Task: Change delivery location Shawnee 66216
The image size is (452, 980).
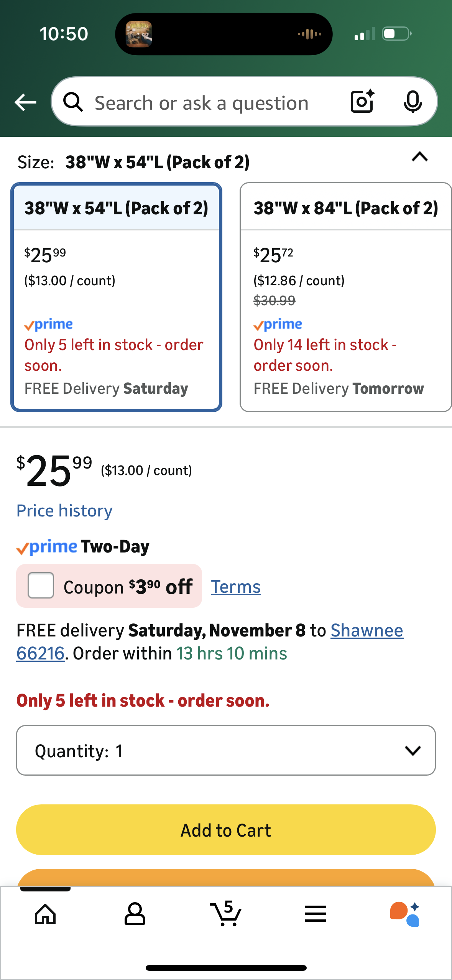Action: click(x=367, y=631)
